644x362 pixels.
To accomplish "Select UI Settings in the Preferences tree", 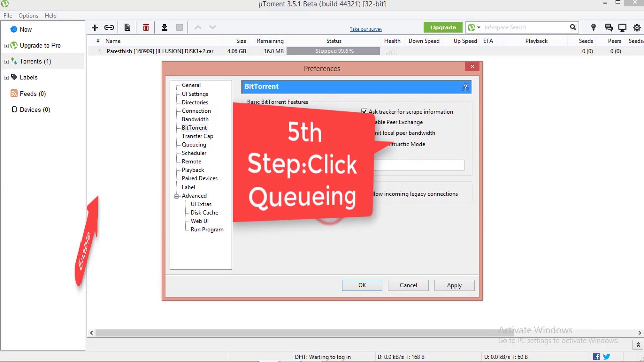I will (x=195, y=94).
